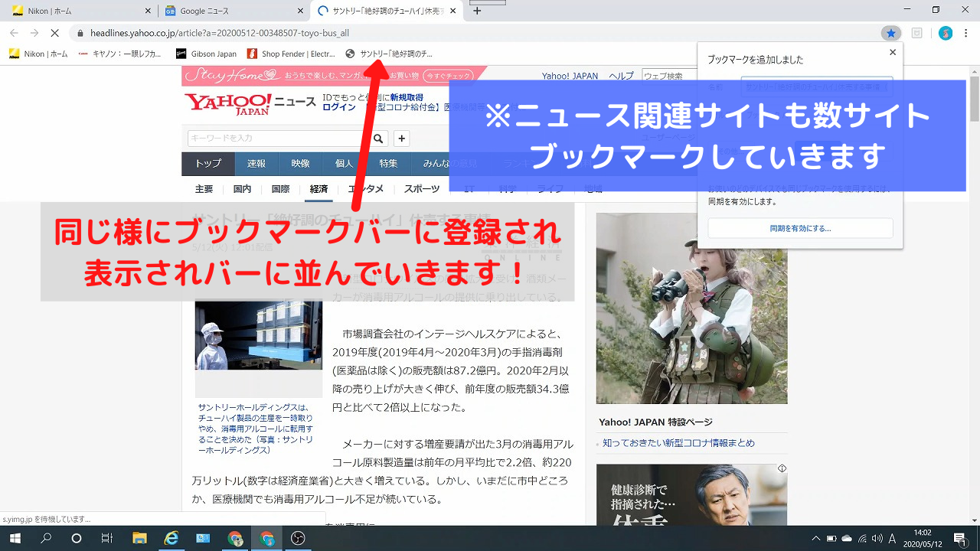Viewport: 980px width, 551px height.
Task: Open Cortana from the taskbar
Action: pyautogui.click(x=77, y=538)
